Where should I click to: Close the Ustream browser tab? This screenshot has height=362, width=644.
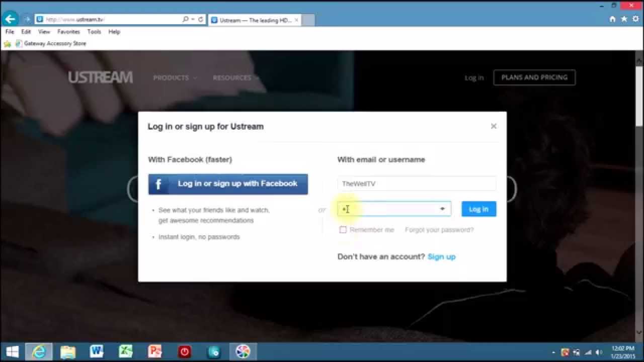point(296,20)
